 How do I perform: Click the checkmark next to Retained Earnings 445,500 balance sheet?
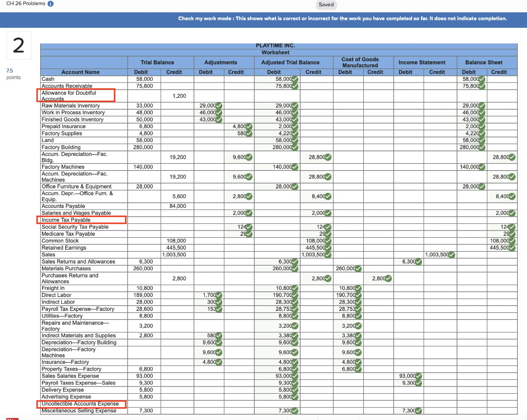click(x=512, y=248)
